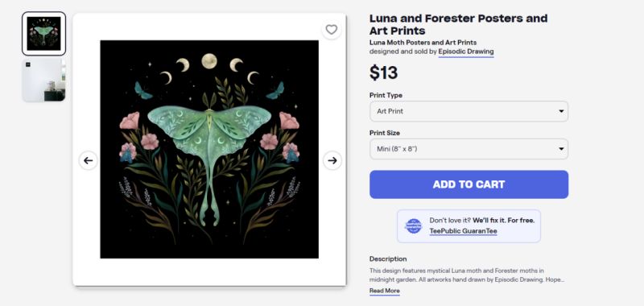Image resolution: width=644 pixels, height=306 pixels.
Task: Expand the description via Read More
Action: coord(385,291)
